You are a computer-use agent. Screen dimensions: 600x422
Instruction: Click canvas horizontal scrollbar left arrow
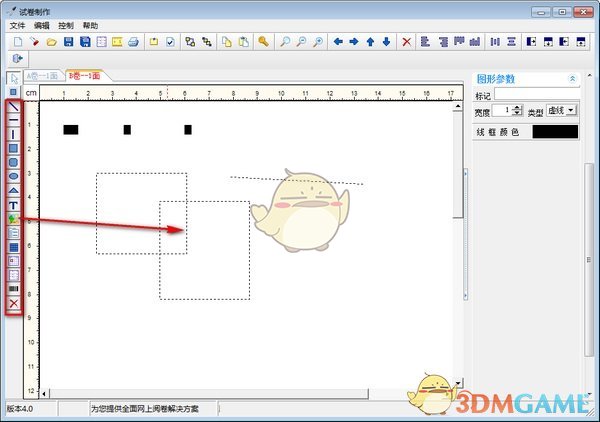coord(44,394)
